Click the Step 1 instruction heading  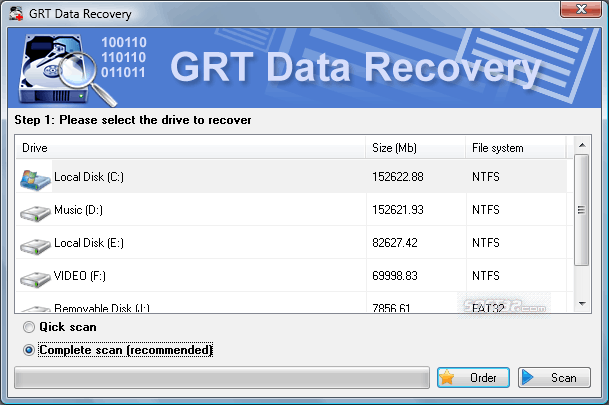point(133,120)
